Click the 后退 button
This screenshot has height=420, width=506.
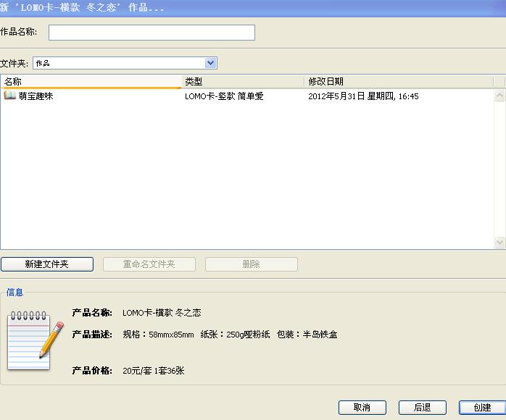point(423,408)
